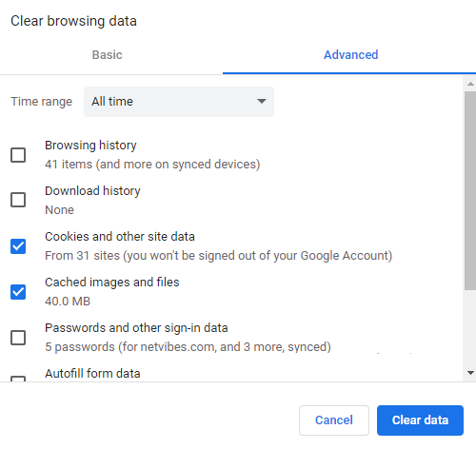Click the dropdown arrow beside All time

[x=262, y=101]
